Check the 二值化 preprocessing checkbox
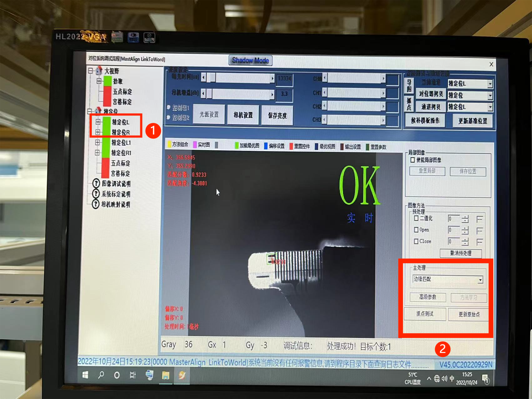 tap(416, 218)
